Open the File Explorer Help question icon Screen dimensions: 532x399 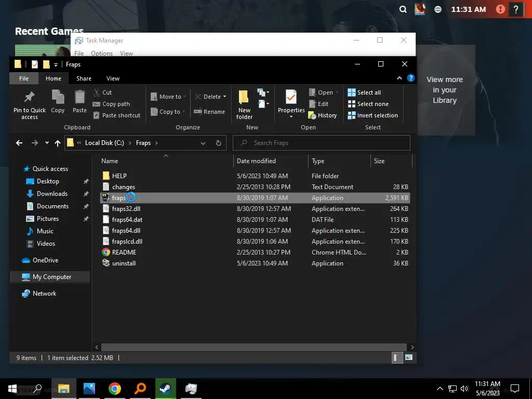(x=411, y=78)
